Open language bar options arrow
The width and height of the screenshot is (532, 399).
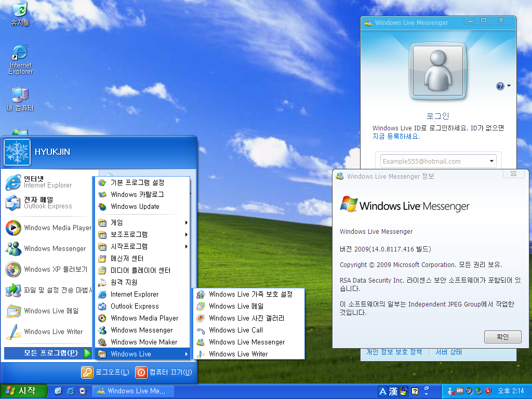[x=426, y=394]
